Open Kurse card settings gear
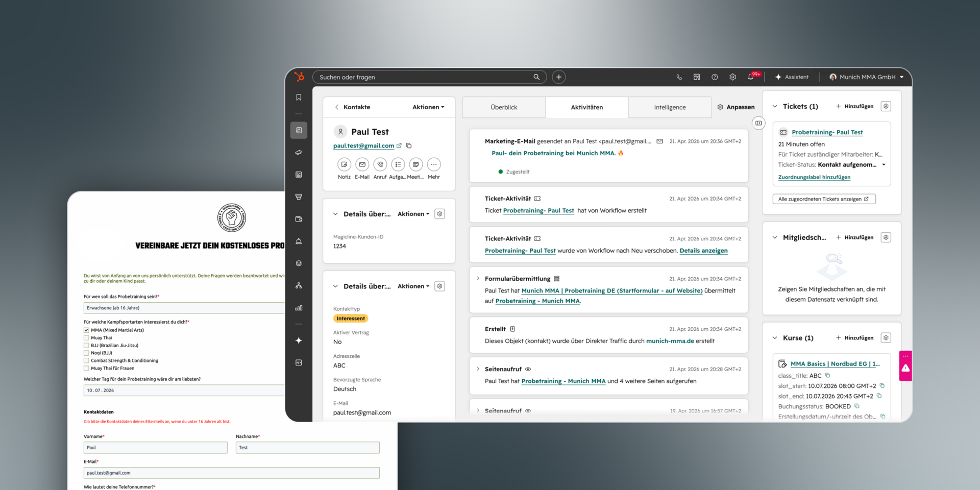 click(886, 338)
